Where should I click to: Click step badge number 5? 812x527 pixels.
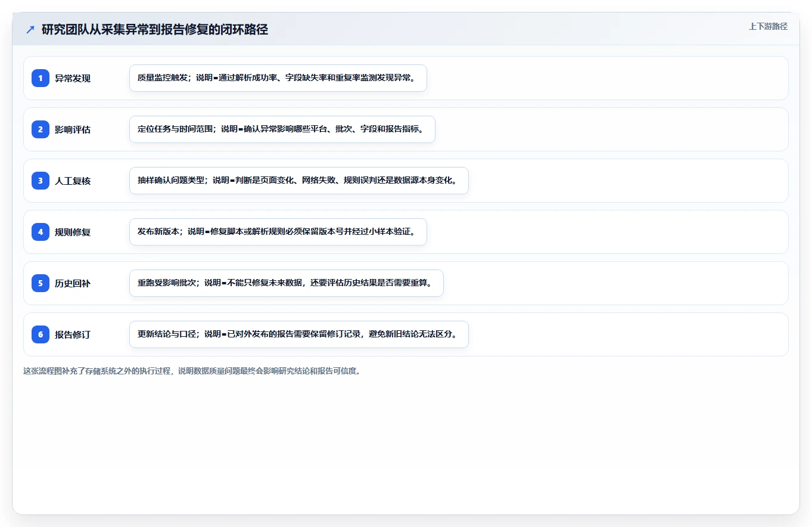click(41, 283)
